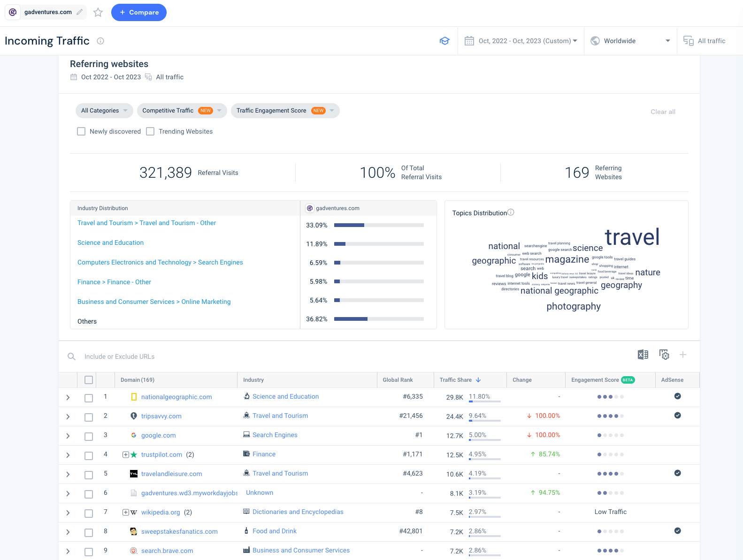Click the globe icon next to Worldwide
Image resolution: width=743 pixels, height=560 pixels.
coord(595,41)
